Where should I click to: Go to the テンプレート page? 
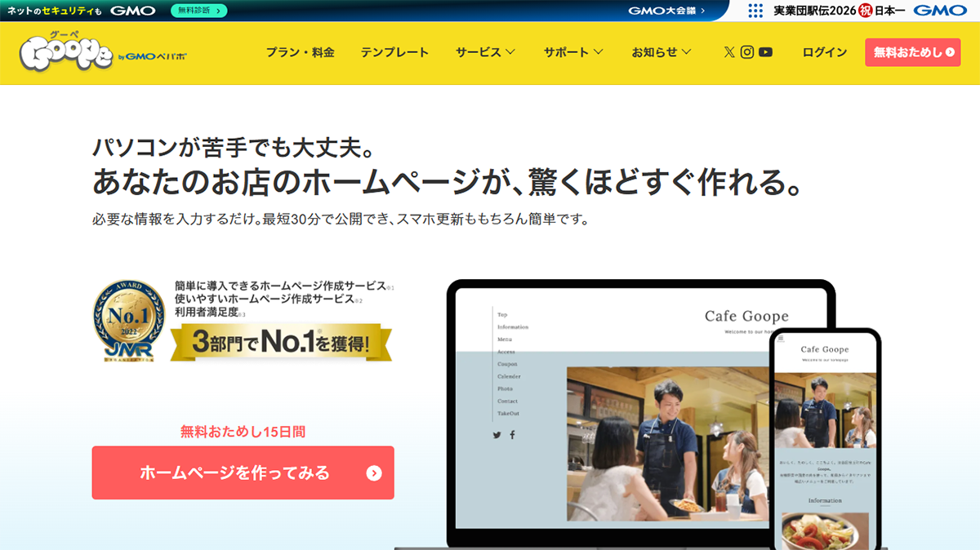[x=394, y=52]
